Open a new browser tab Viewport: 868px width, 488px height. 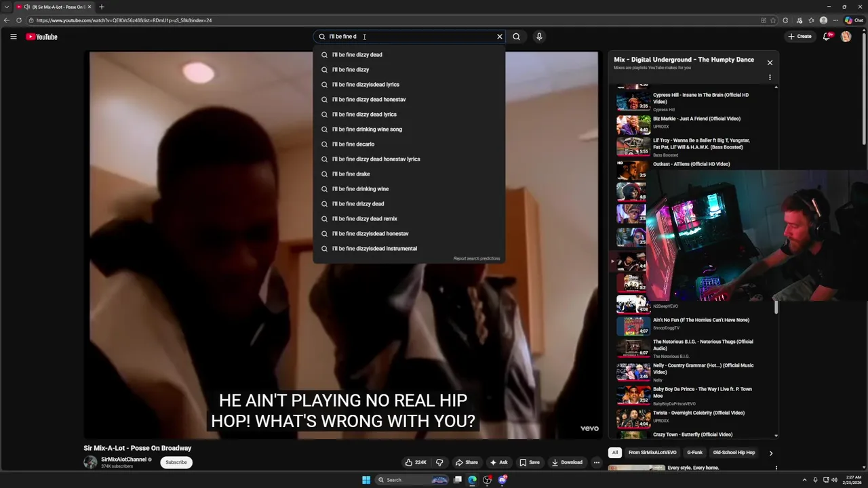point(101,7)
